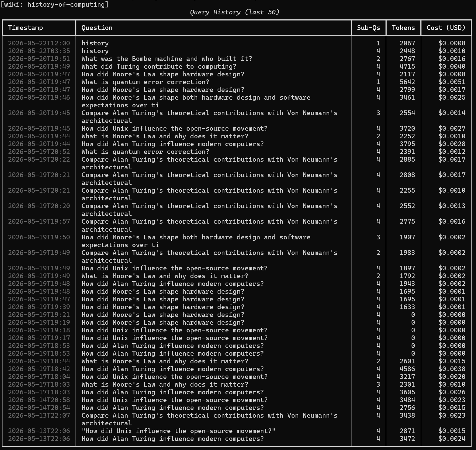This screenshot has width=476, height=450.
Task: Click the Cost (USD) column header
Action: coord(446,28)
